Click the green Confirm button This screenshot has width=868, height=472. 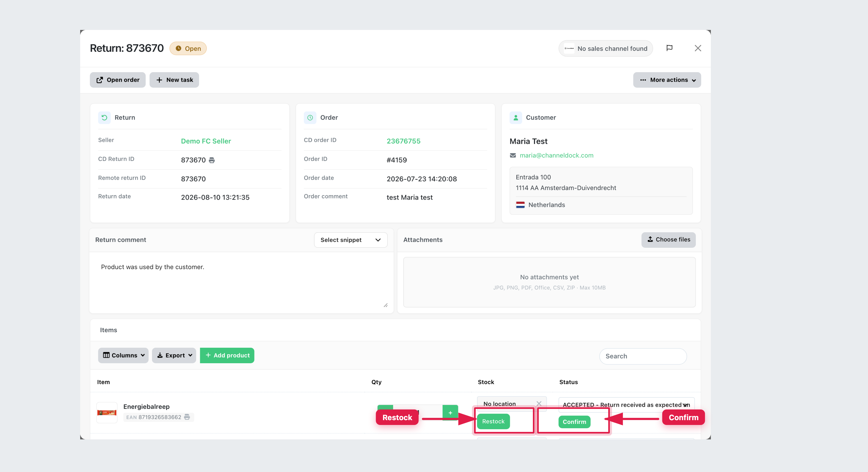click(574, 422)
